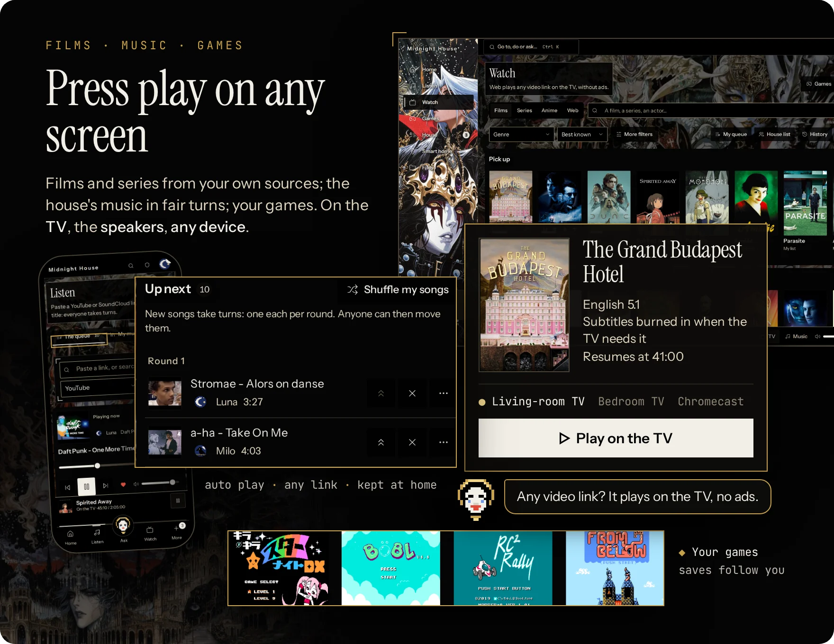Click the Paste a link field on the phone

(98, 368)
